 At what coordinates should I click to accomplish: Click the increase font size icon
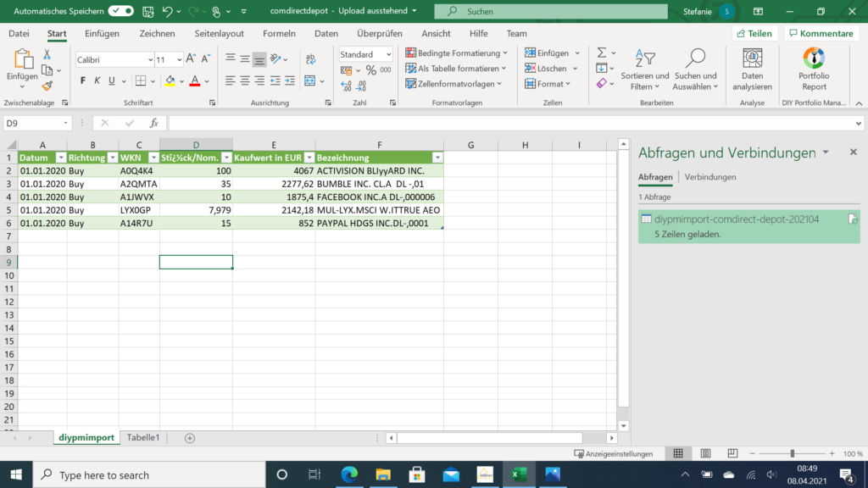pyautogui.click(x=191, y=58)
